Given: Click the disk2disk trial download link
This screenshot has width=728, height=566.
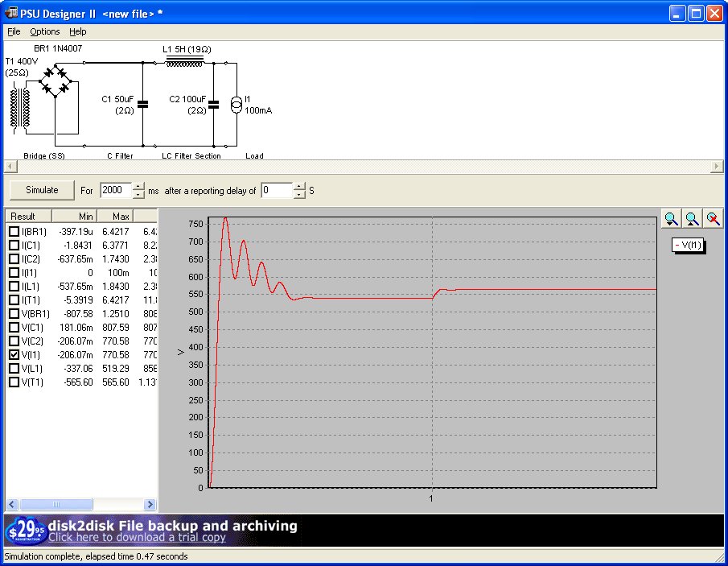Looking at the screenshot, I should click(137, 537).
